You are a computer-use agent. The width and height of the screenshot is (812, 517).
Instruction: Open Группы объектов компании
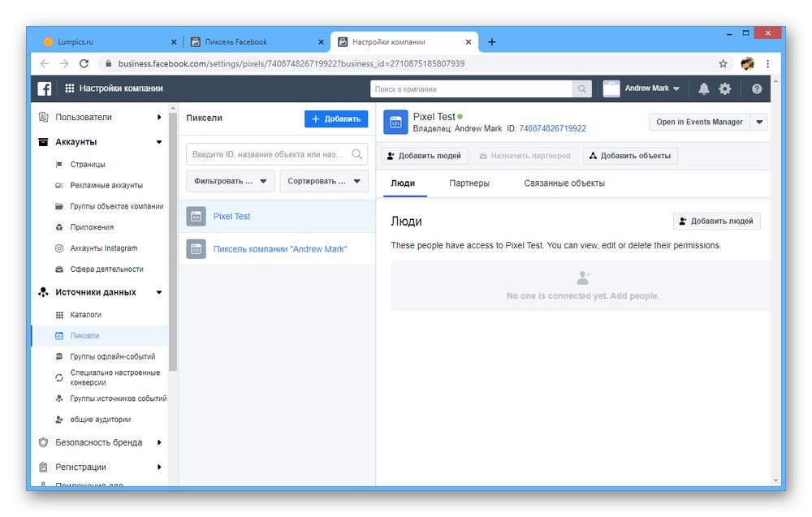tap(116, 206)
